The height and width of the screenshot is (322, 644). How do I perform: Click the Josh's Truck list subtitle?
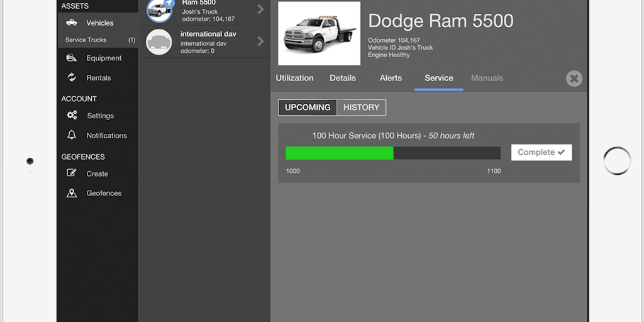[200, 11]
